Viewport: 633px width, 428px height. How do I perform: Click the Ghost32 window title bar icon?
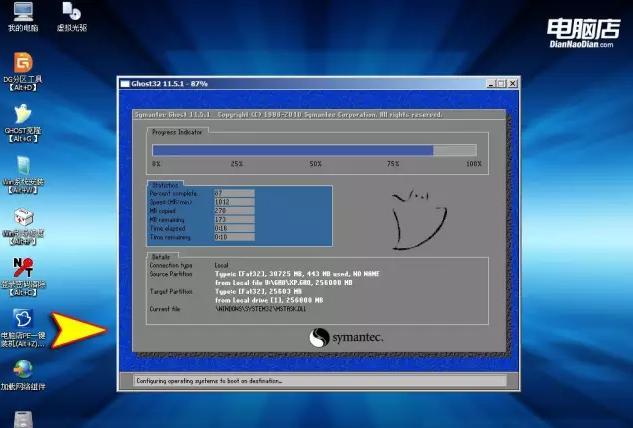pos(126,85)
